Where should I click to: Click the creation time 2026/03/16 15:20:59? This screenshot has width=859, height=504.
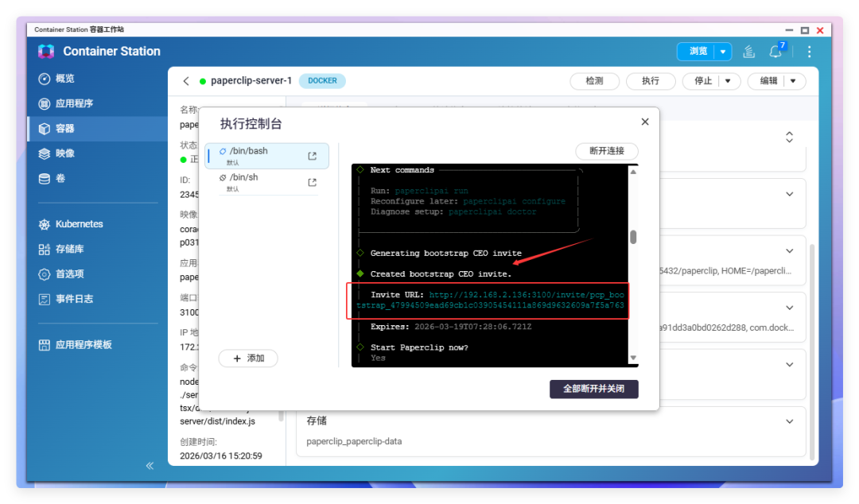[x=221, y=456]
